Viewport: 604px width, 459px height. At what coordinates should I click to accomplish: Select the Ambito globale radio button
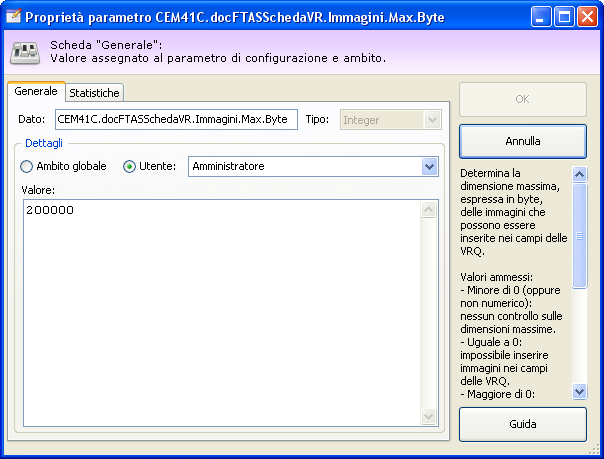click(x=27, y=166)
